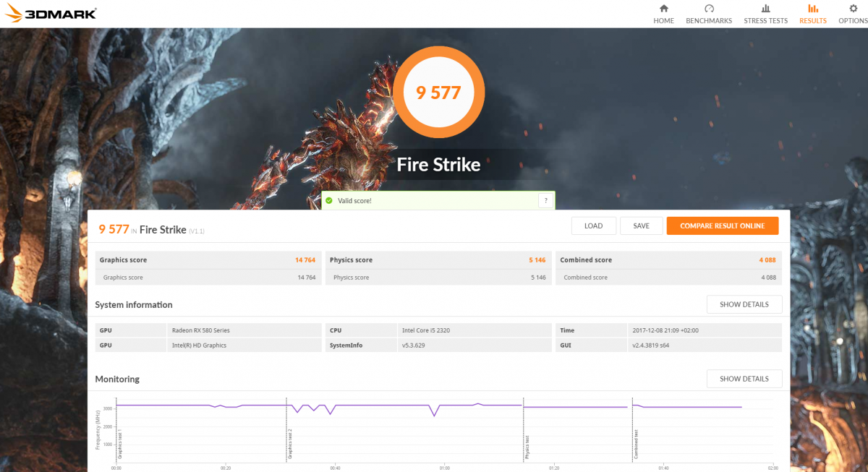Open the Results tab
The width and height of the screenshot is (868, 472).
[813, 14]
